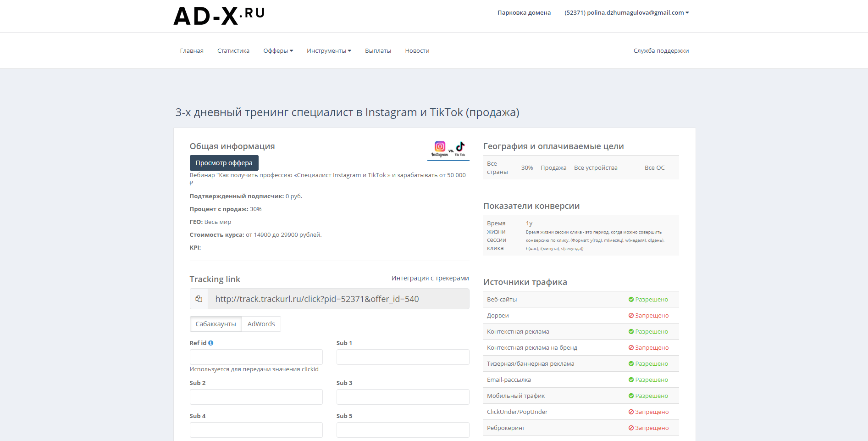Viewport: 868px width, 441px height.
Task: Click the allowed check icon for Email-рассылка
Action: coord(631,380)
